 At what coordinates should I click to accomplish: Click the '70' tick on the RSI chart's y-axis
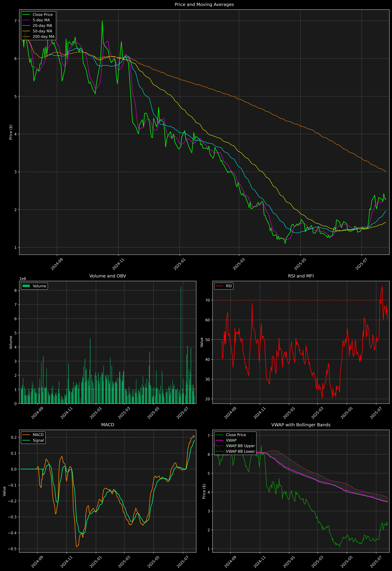click(208, 300)
